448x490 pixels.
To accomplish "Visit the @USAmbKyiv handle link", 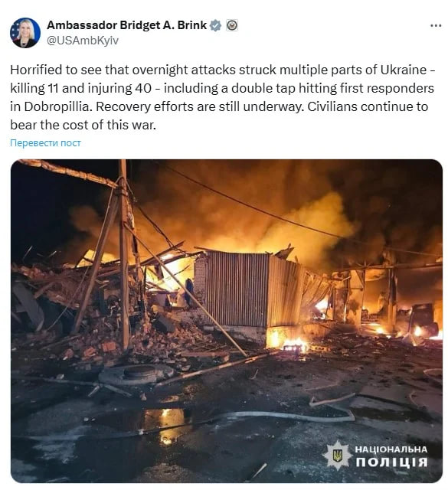I will pyautogui.click(x=83, y=41).
